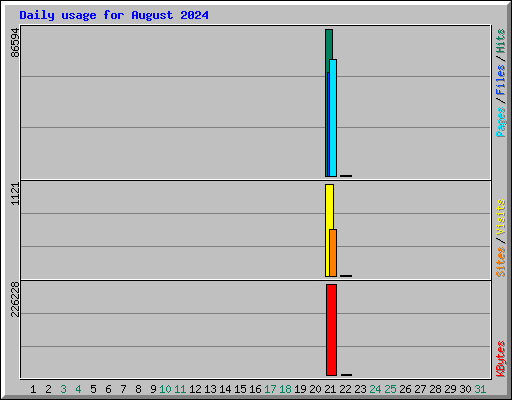Click day 23 on the x-axis
This screenshot has width=512, height=400.
(360, 389)
